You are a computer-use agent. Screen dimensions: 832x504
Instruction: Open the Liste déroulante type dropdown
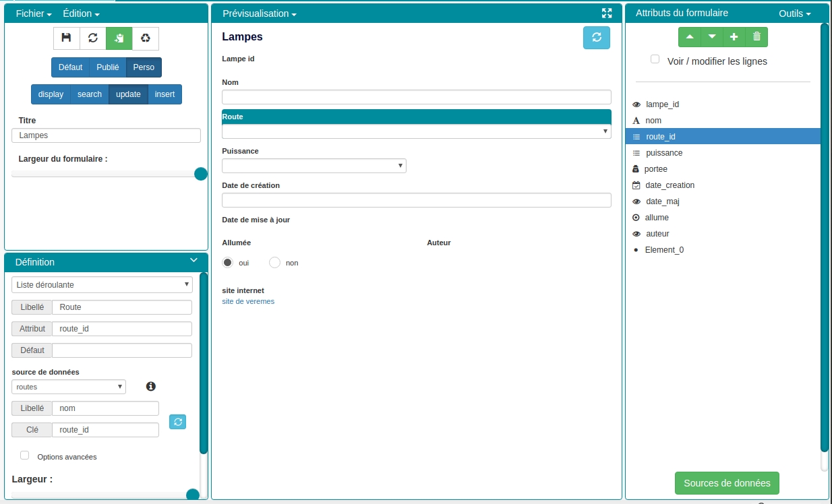102,285
